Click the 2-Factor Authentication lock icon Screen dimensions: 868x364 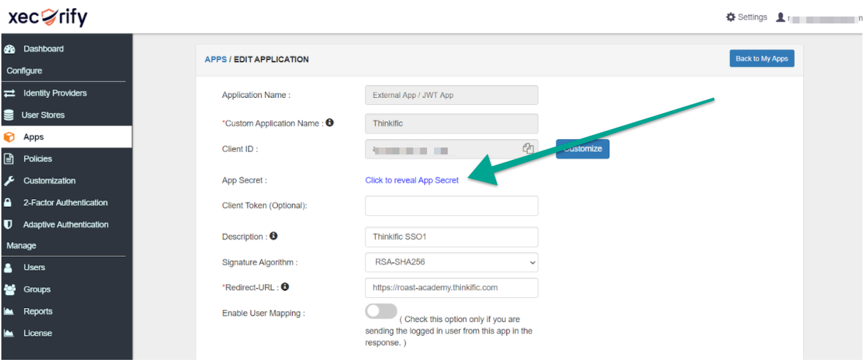[8, 203]
